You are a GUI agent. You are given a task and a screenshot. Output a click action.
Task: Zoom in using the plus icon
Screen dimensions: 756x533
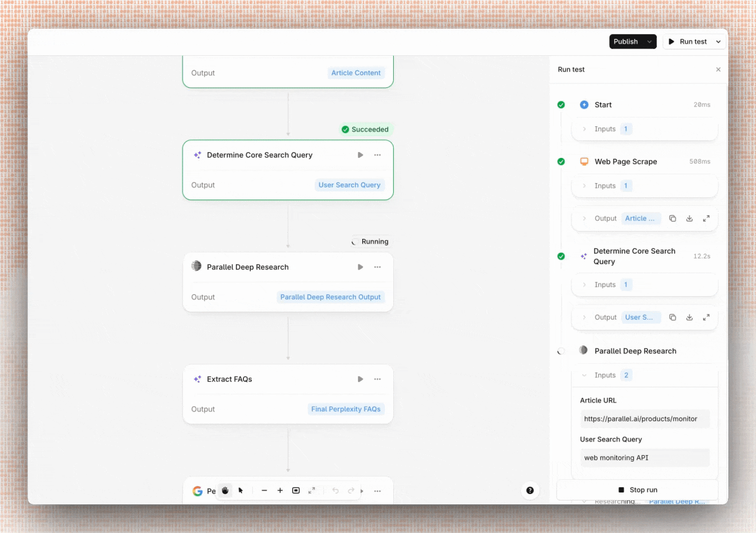(x=280, y=491)
